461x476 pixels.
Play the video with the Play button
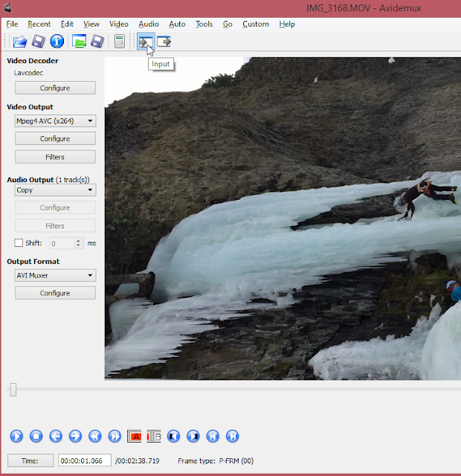[16, 437]
